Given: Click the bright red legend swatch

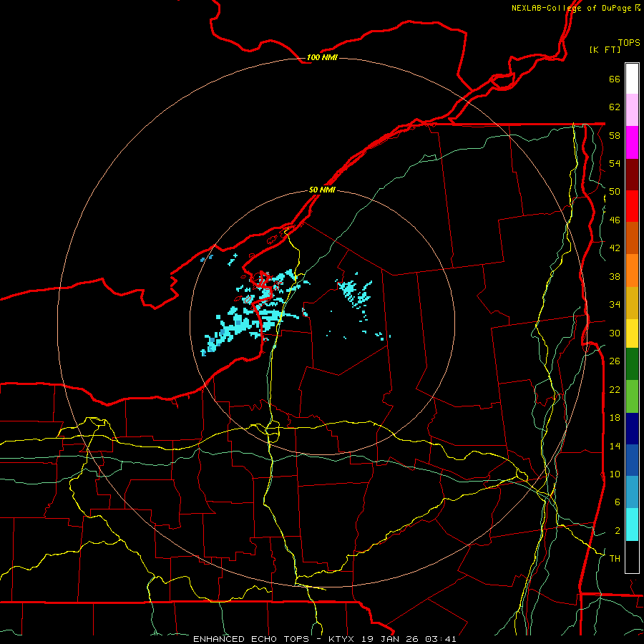Looking at the screenshot, I should (632, 206).
